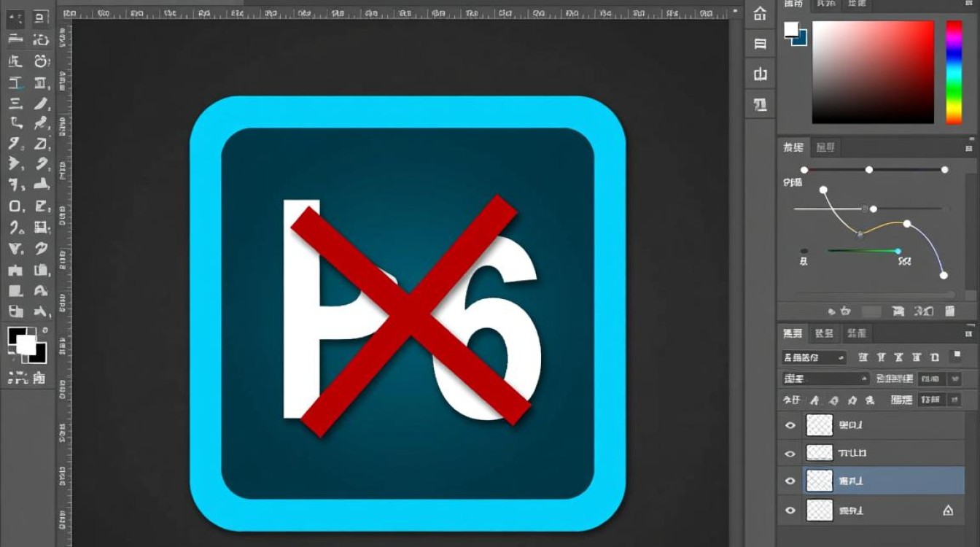The height and width of the screenshot is (547, 980).
Task: Switch to the second tab of the color panel group
Action: coord(825,4)
